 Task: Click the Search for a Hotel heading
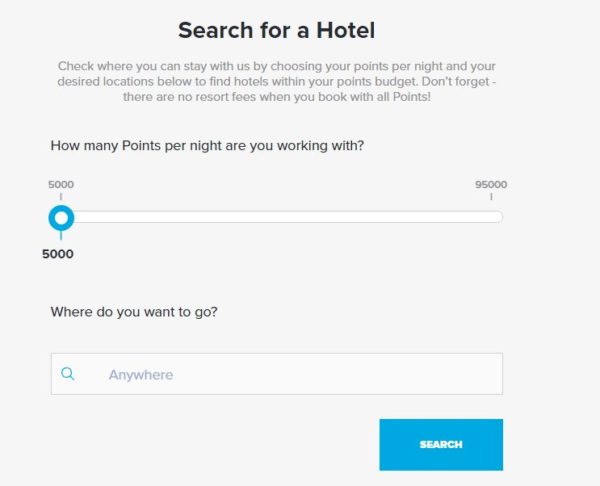[277, 30]
